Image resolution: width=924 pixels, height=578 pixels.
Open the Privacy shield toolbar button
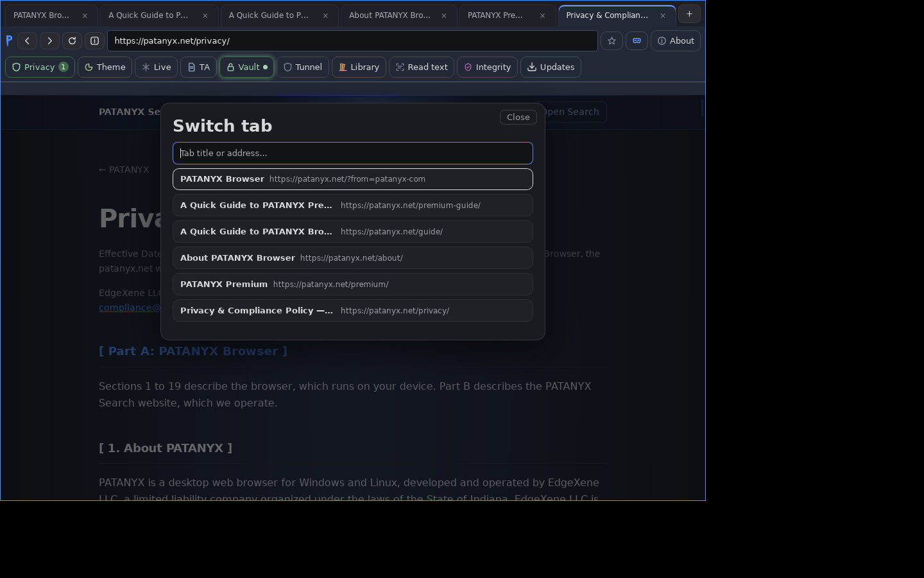tap(40, 67)
